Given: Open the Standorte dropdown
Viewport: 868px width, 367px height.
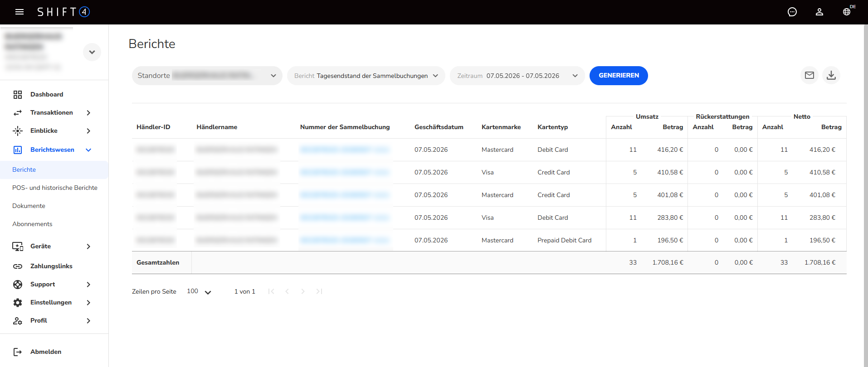Looking at the screenshot, I should point(207,76).
